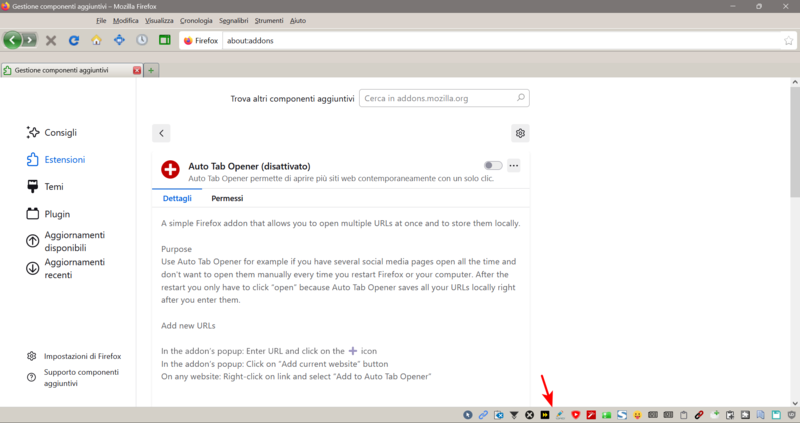
Task: Click the red chain link status bar icon
Action: click(x=699, y=415)
